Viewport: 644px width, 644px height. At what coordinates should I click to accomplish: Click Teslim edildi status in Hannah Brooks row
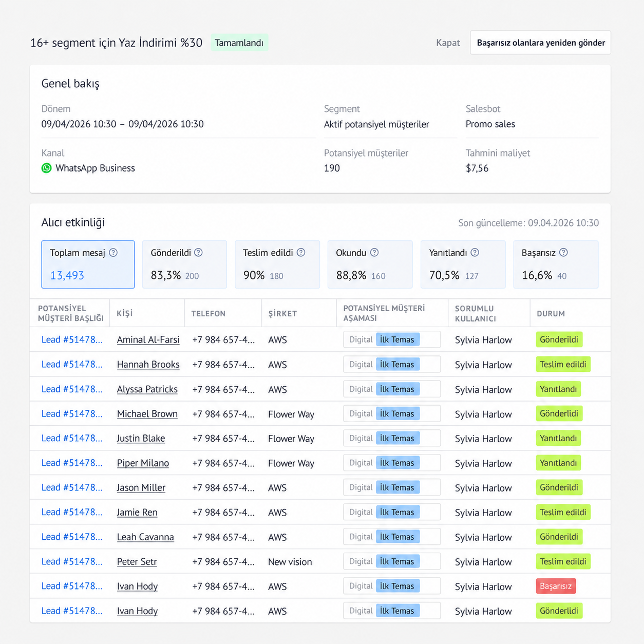click(563, 364)
